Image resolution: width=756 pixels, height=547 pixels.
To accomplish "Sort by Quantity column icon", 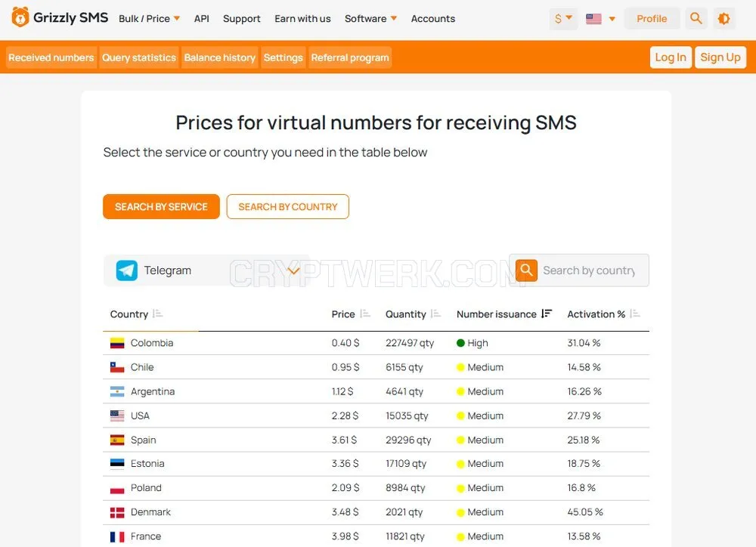I will [x=436, y=314].
